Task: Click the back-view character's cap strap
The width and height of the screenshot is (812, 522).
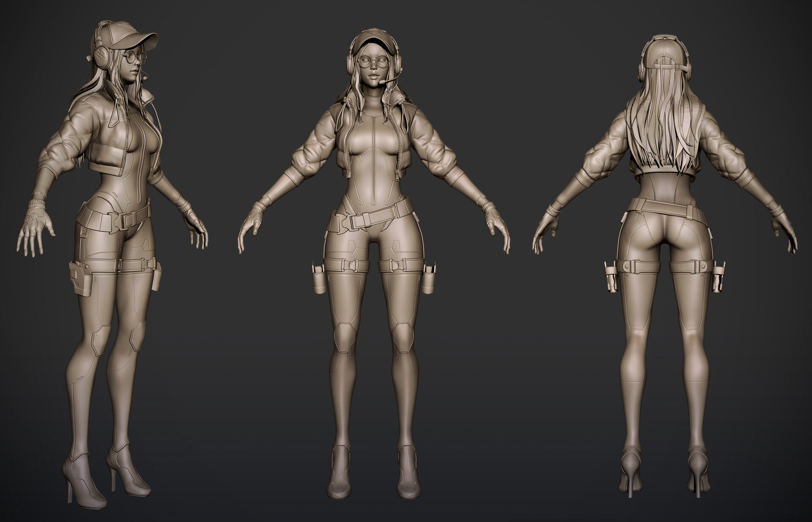Action: [667, 66]
